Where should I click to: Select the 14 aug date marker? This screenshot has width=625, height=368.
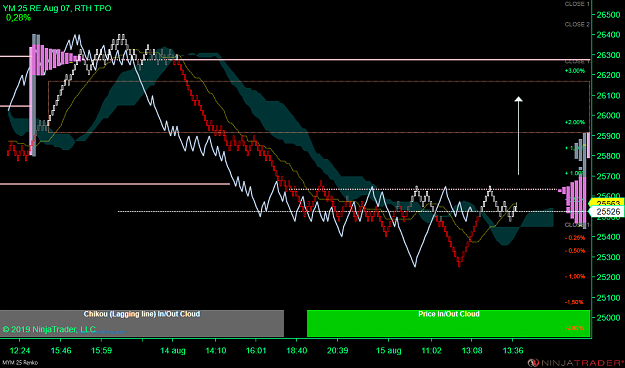pos(173,350)
